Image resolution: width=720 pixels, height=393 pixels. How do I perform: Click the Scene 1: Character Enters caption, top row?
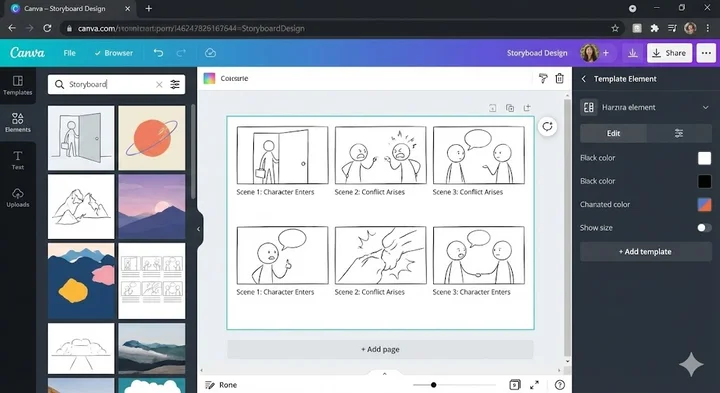point(275,192)
